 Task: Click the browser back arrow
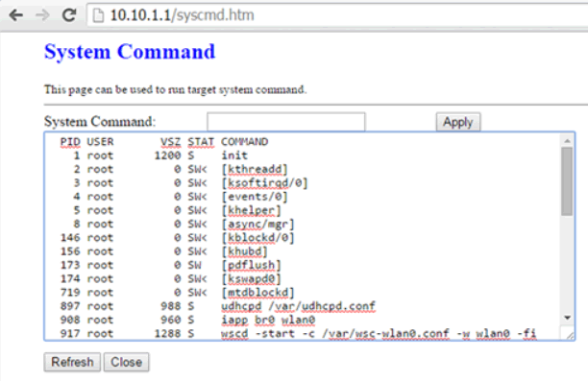(x=15, y=15)
